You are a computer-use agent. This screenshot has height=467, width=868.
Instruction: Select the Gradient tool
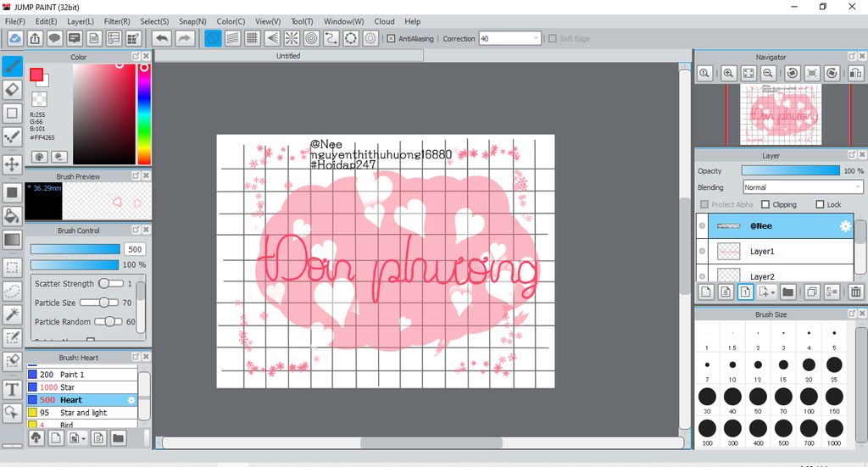click(12, 240)
